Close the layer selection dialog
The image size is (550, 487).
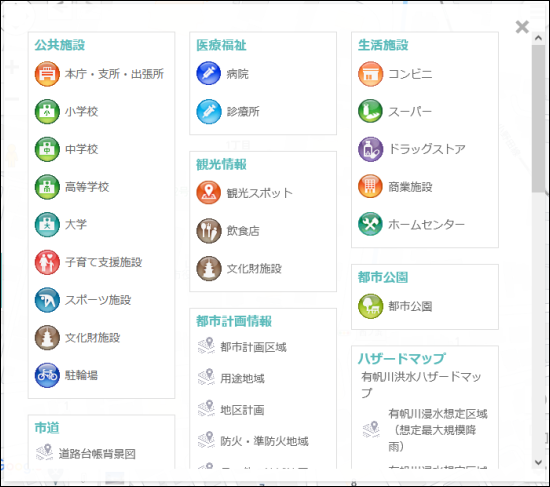point(522,27)
